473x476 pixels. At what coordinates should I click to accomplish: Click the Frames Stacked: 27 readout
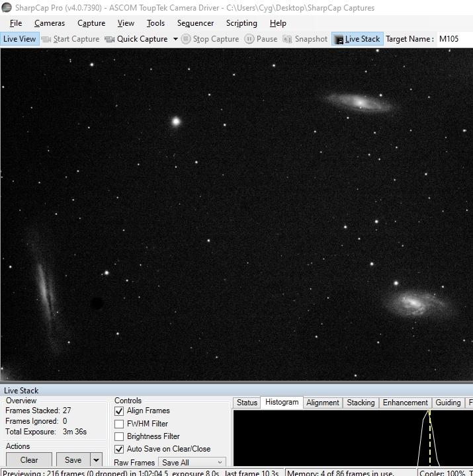pos(38,411)
